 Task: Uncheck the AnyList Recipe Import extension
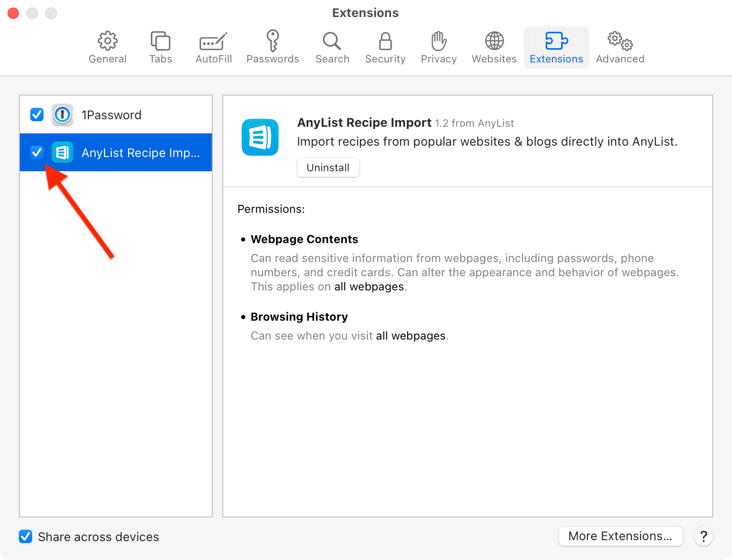coord(37,152)
